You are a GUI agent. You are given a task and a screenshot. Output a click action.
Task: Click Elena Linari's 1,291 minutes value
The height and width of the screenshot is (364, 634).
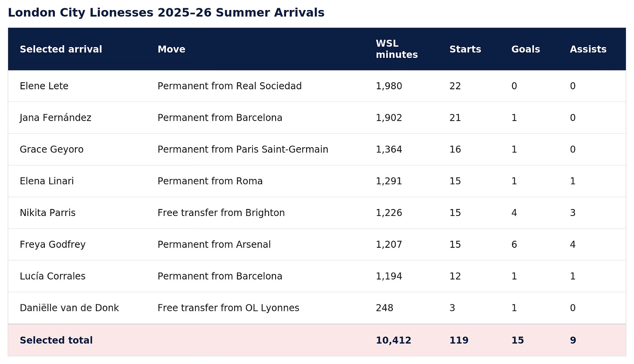(389, 181)
